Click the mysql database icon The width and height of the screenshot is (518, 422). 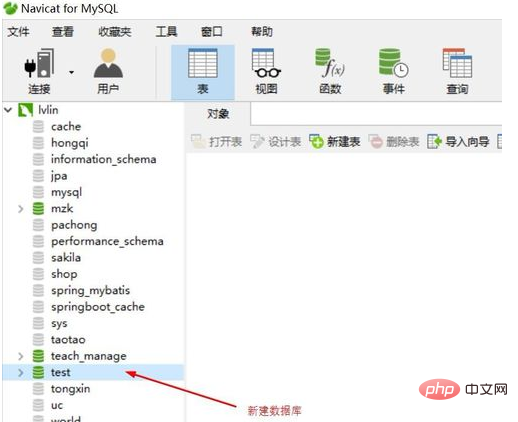(38, 192)
